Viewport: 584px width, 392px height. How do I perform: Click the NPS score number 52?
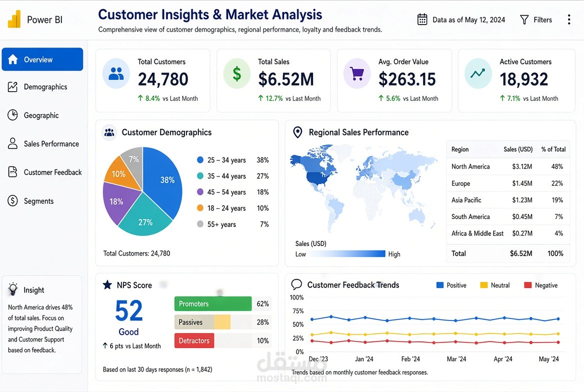(129, 311)
